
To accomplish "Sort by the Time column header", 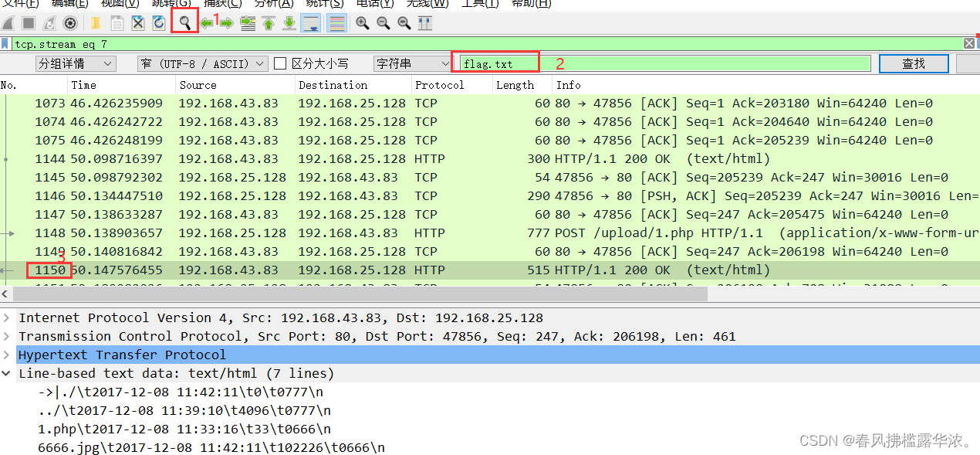I will click(x=121, y=85).
